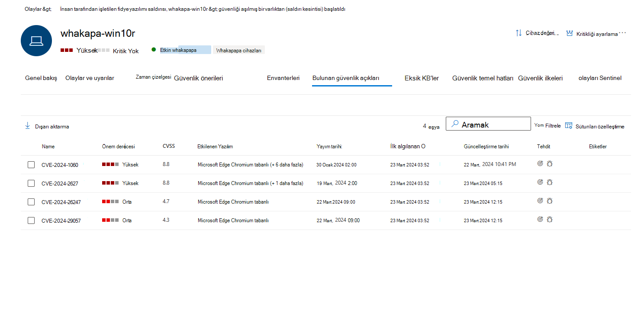
Task: Tick the checkbox for CVE-2024-26247
Action: coord(31,202)
